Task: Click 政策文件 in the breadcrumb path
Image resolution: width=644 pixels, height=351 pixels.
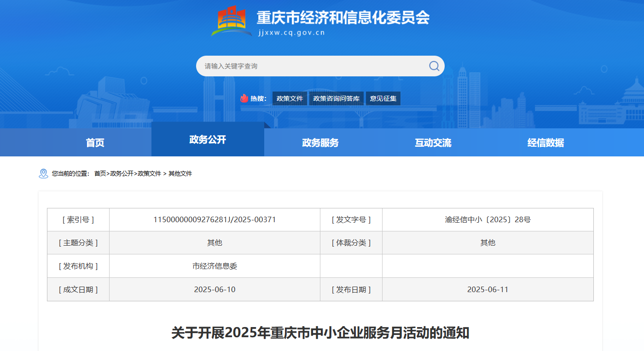Action: click(x=149, y=173)
